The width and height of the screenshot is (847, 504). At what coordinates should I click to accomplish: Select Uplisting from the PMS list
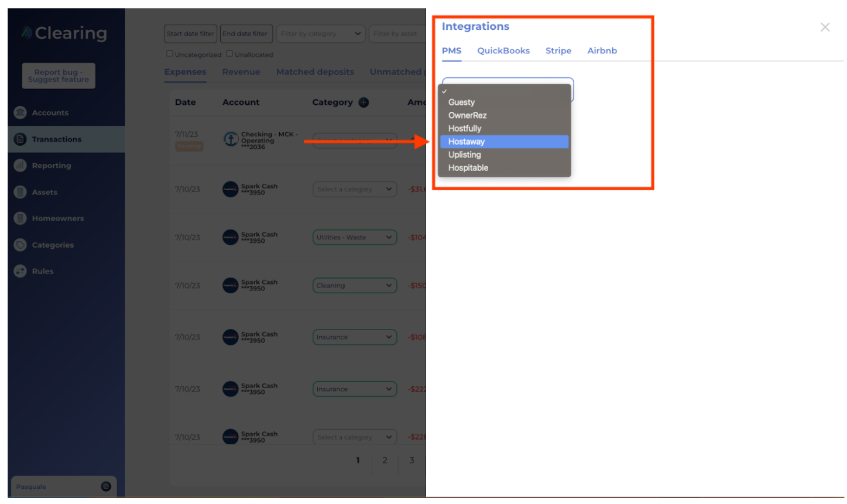(x=505, y=155)
